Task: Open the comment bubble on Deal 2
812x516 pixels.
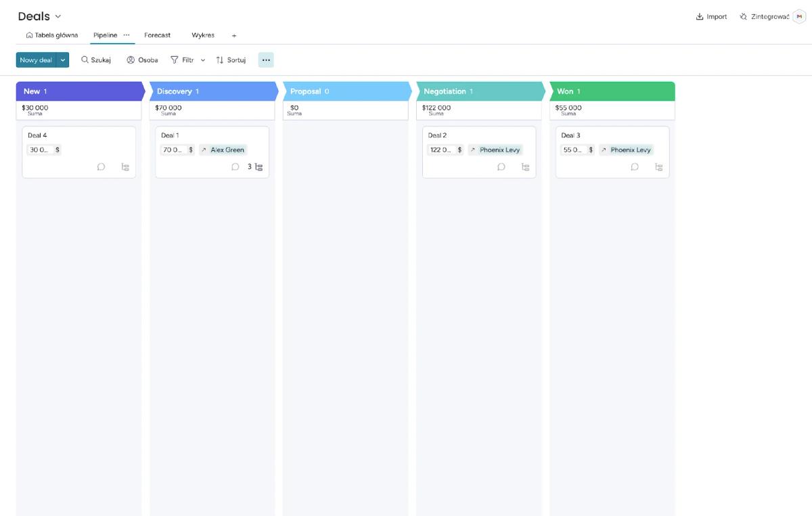Action: pyautogui.click(x=501, y=167)
